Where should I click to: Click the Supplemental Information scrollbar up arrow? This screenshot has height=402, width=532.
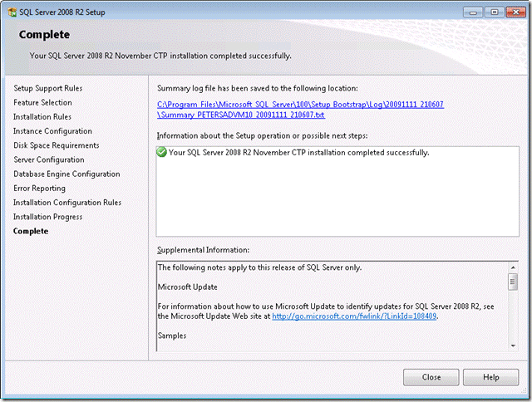(x=513, y=267)
